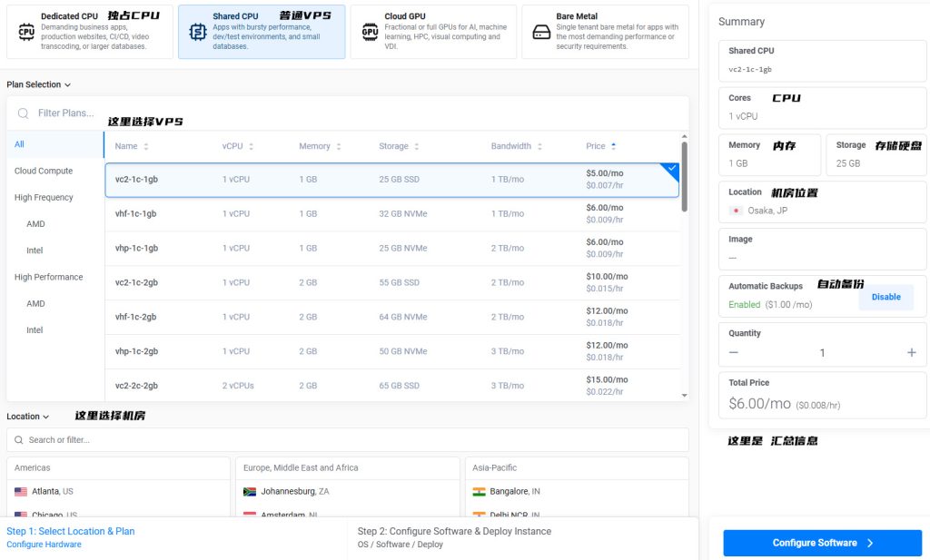Click the 32 GB NVMe storage cell

pos(402,214)
